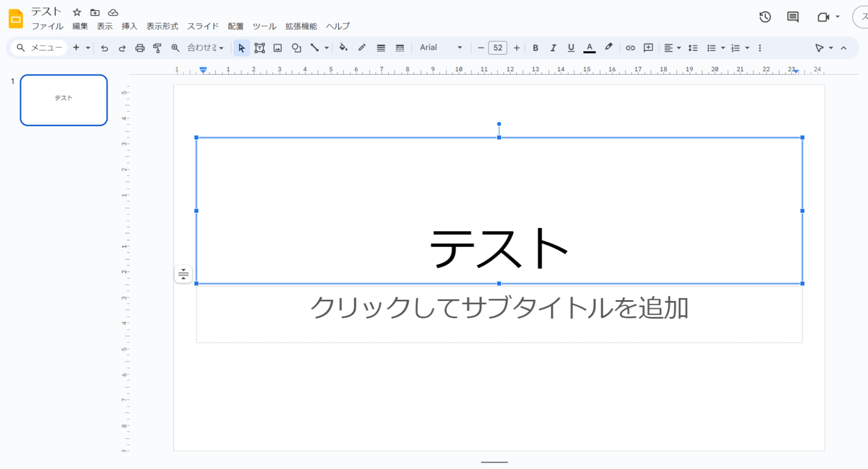The height and width of the screenshot is (469, 868).
Task: Expand the zoom 合わせる dropdown
Action: pyautogui.click(x=205, y=48)
